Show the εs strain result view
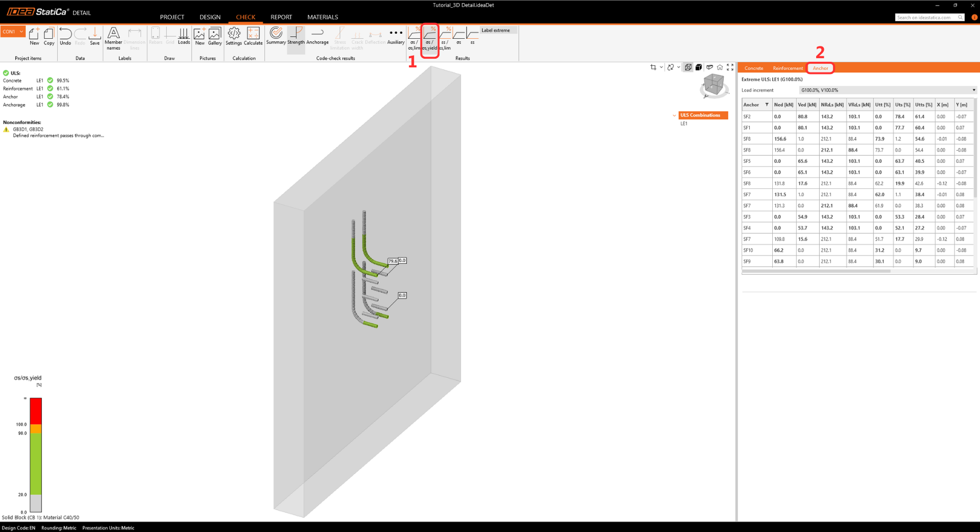Screen dimensions: 980x532 [x=473, y=36]
